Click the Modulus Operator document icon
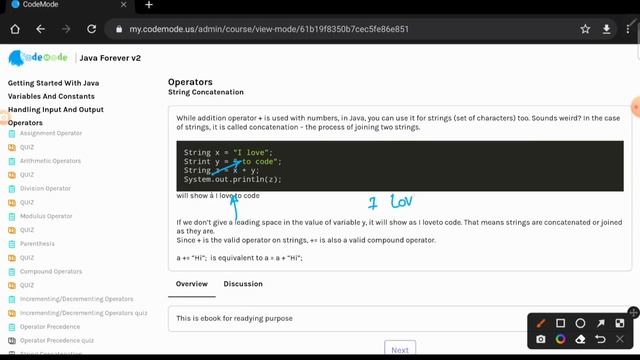640x360 pixels. 12,216
